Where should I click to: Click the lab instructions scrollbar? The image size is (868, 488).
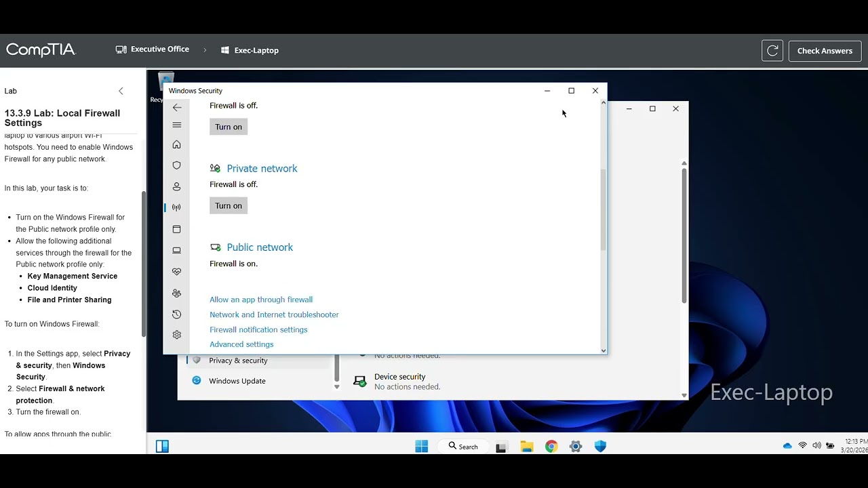click(x=143, y=264)
